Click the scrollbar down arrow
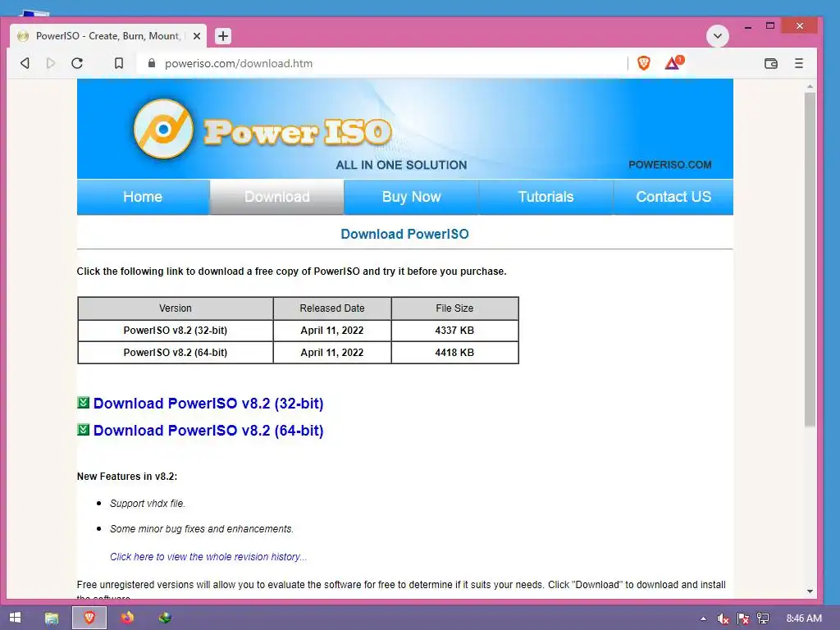 click(x=810, y=591)
